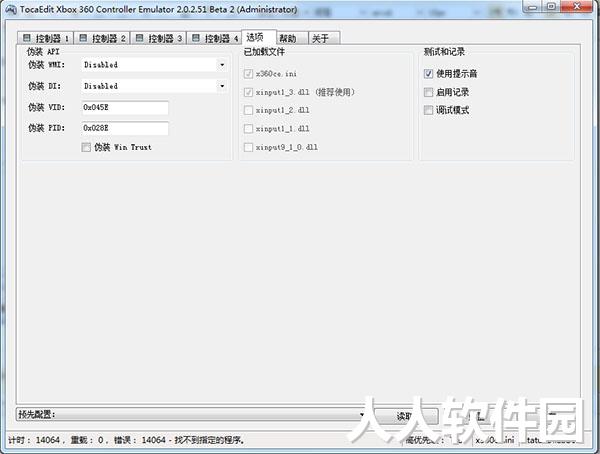600x454 pixels.
Task: Minimize the TocaEdit window
Action: point(533,7)
